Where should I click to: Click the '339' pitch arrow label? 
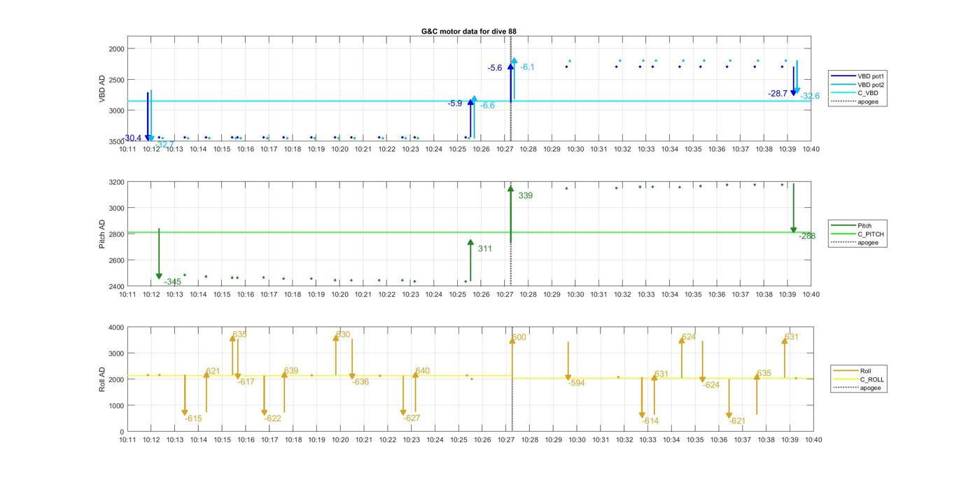click(x=526, y=196)
